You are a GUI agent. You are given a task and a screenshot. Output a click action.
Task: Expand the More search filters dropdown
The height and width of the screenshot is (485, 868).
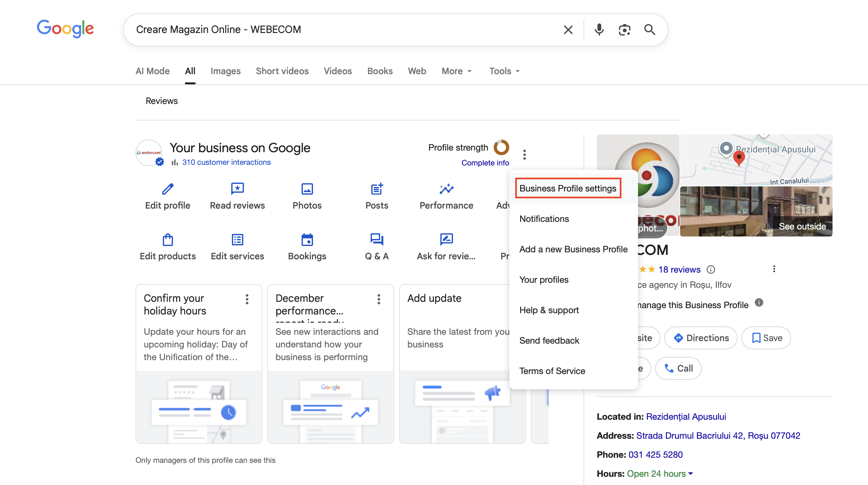click(456, 71)
